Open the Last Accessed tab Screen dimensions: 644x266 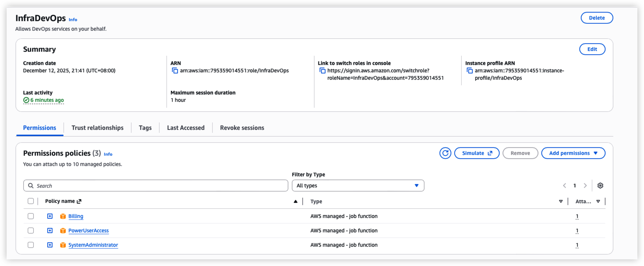[186, 128]
